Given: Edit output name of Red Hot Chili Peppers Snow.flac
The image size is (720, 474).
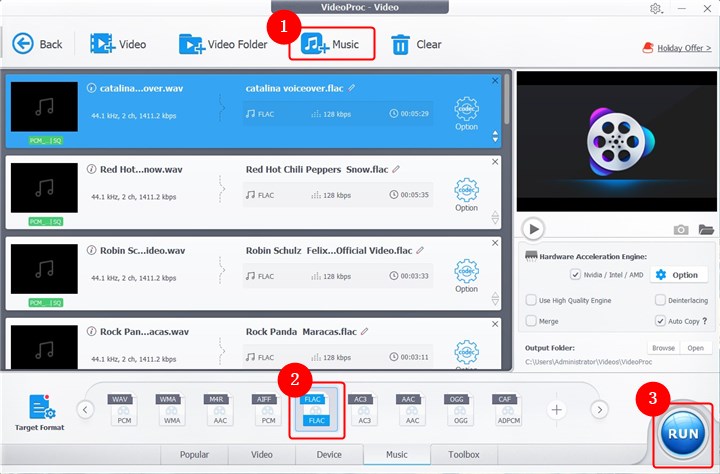Looking at the screenshot, I should tap(396, 169).
